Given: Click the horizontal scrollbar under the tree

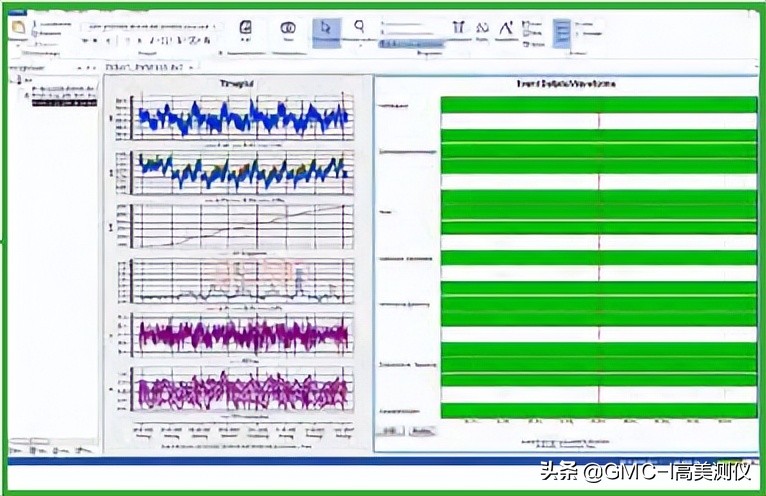Looking at the screenshot, I should pyautogui.click(x=30, y=441).
